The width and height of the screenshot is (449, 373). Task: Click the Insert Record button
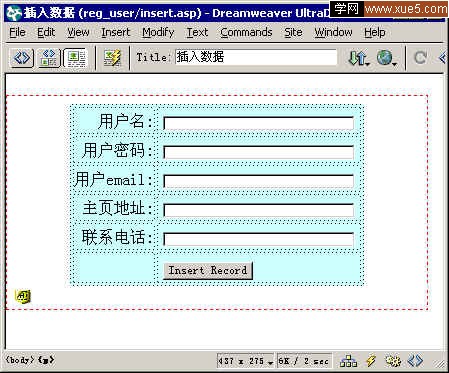208,270
